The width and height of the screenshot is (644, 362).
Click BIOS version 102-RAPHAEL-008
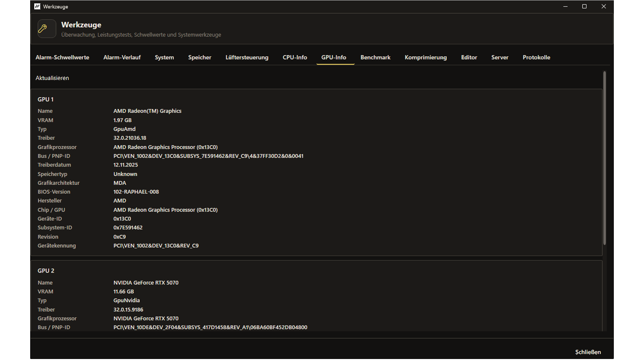point(136,192)
